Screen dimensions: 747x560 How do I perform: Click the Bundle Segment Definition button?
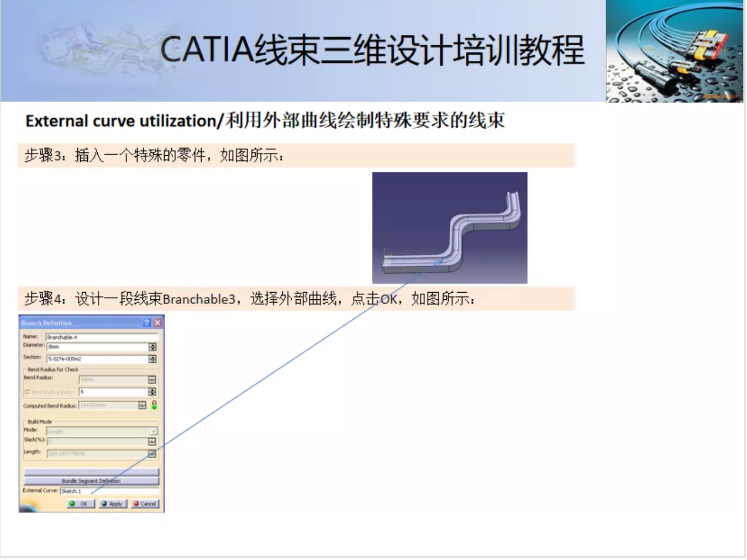click(x=91, y=481)
